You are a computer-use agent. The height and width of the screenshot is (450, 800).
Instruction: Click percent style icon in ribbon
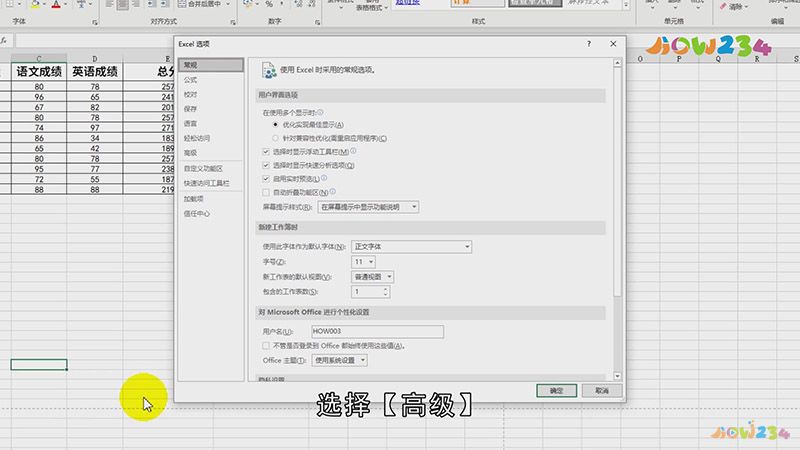(269, 4)
